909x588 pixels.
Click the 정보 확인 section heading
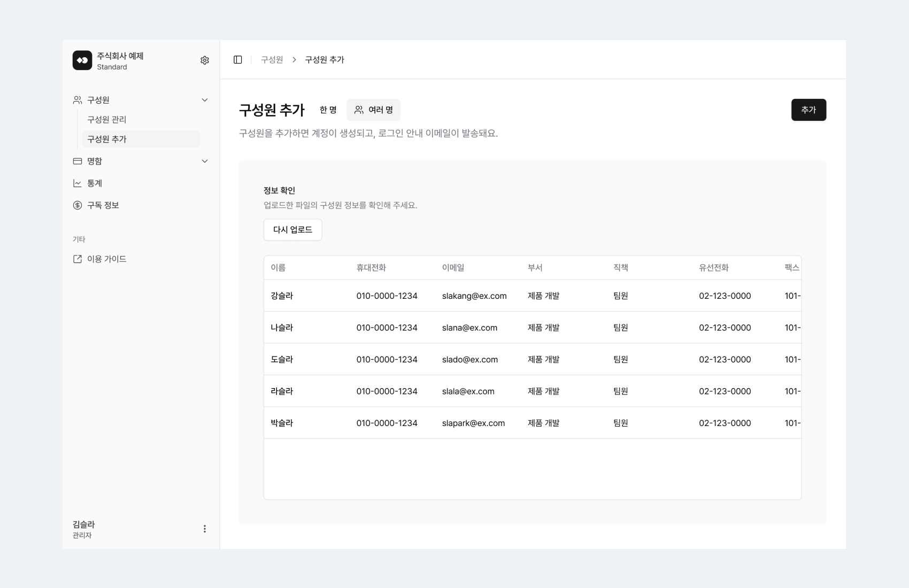tap(280, 190)
